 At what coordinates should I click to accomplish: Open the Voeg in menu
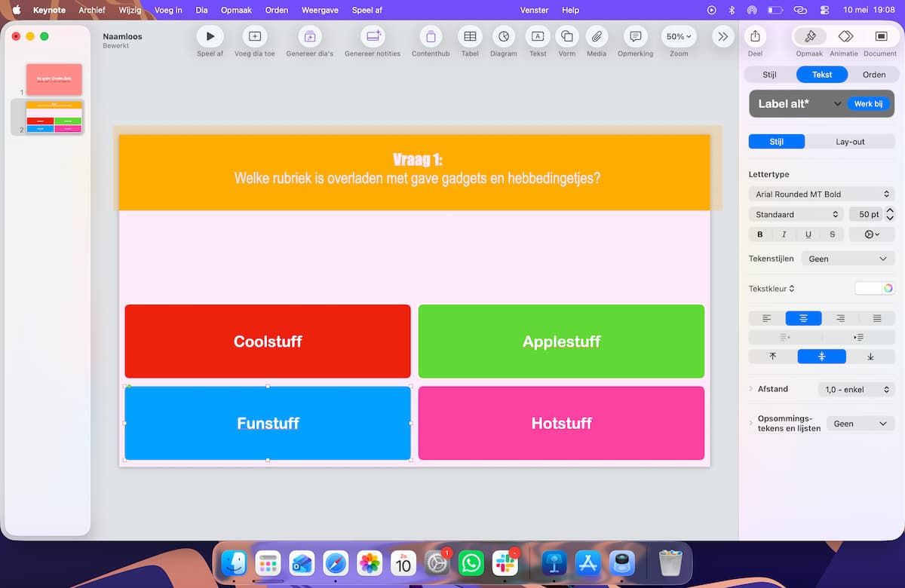(x=168, y=10)
